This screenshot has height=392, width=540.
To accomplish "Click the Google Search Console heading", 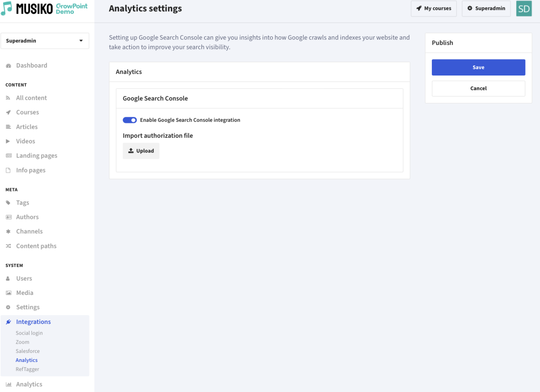I will 156,99.
